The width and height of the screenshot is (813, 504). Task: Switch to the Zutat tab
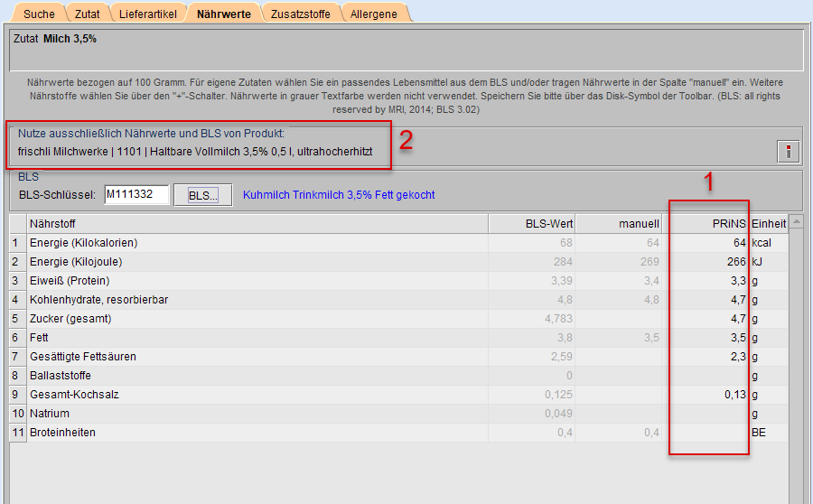(x=88, y=14)
